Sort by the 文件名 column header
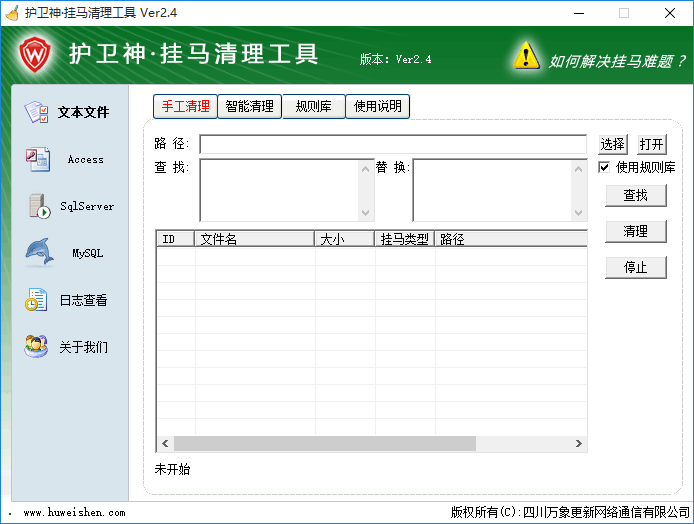 tap(255, 239)
